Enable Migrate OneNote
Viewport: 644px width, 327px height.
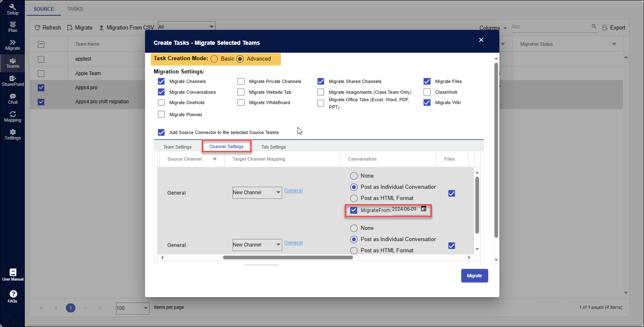tap(161, 102)
